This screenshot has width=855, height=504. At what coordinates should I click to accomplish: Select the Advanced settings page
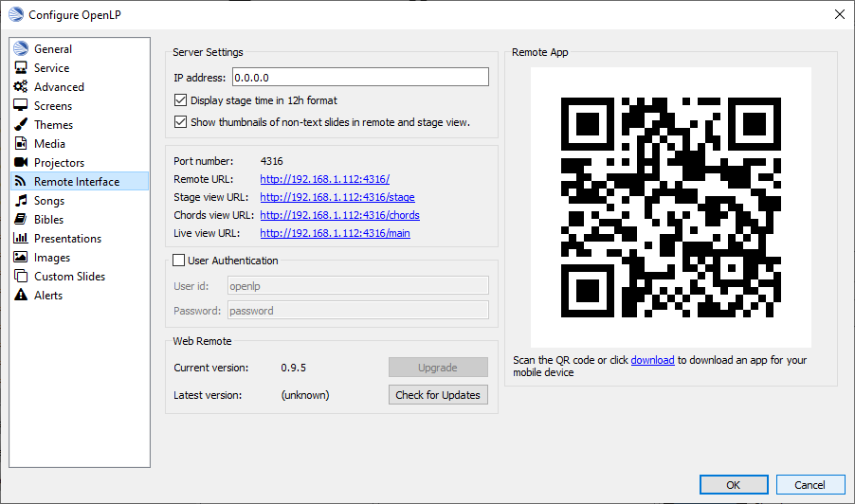point(80,86)
